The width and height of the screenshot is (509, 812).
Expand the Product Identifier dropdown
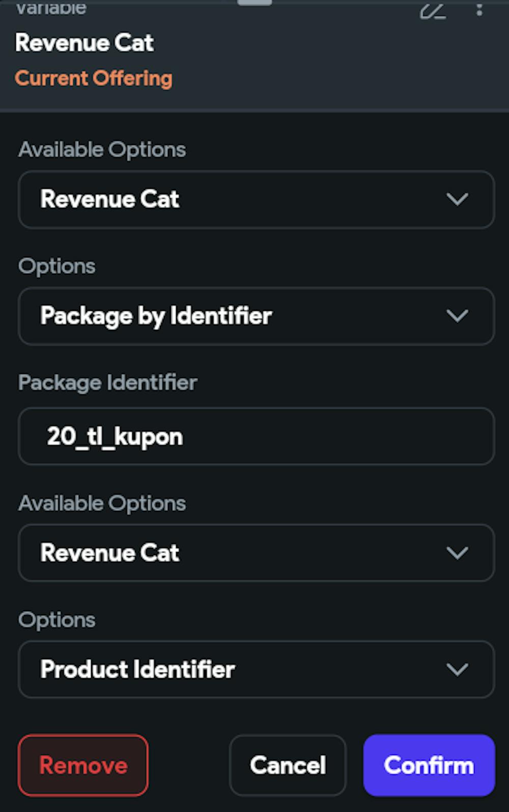tap(256, 669)
